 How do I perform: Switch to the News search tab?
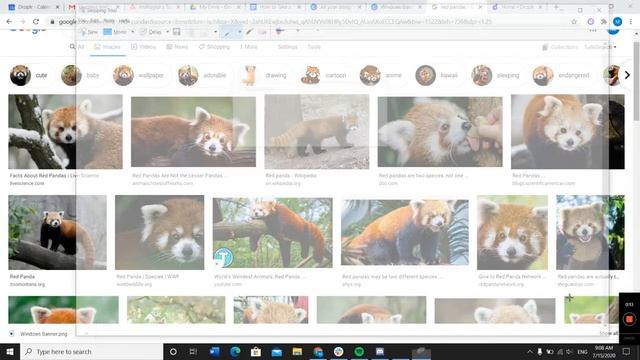point(177,47)
